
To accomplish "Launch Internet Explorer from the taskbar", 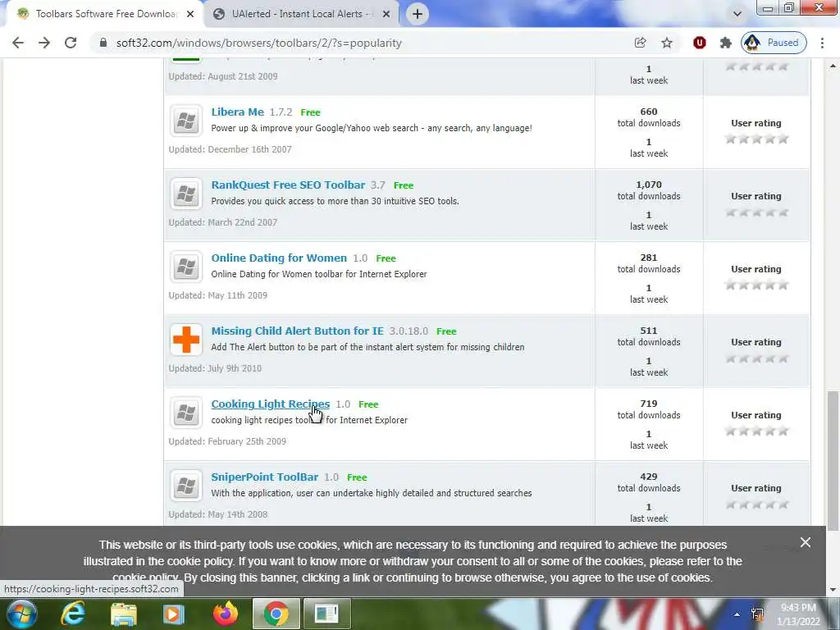I will [x=73, y=614].
